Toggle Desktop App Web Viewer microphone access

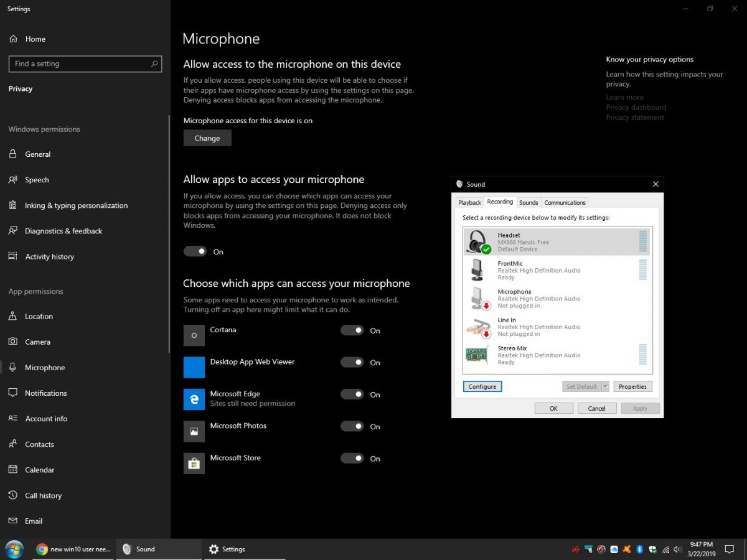click(352, 362)
